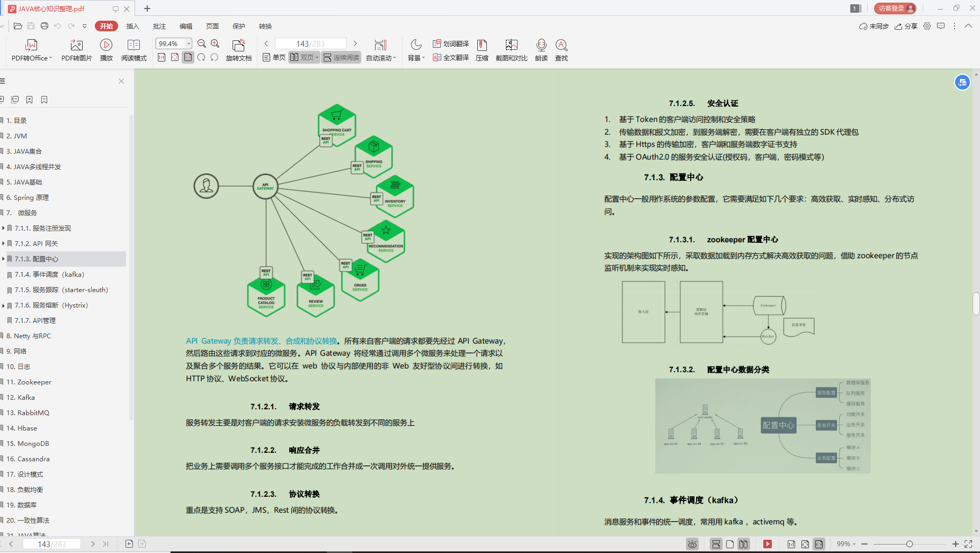Image resolution: width=980 pixels, height=553 pixels.
Task: Start presentation from status bar play button
Action: click(768, 544)
